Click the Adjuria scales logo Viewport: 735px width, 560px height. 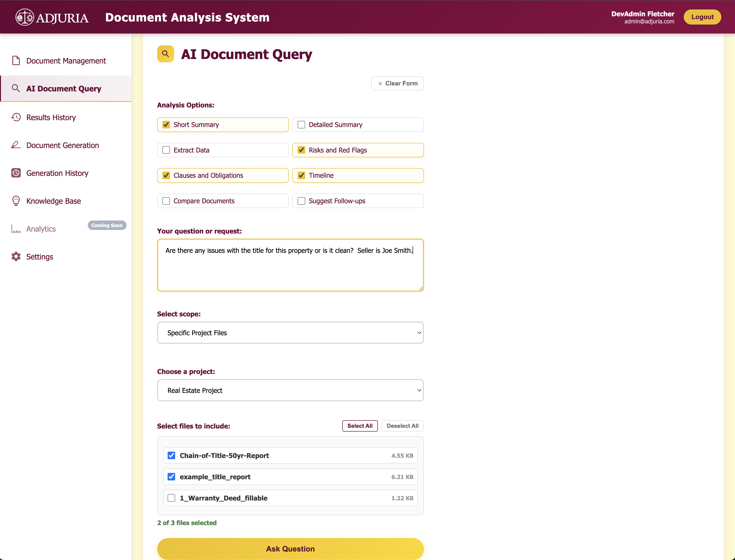(x=25, y=17)
